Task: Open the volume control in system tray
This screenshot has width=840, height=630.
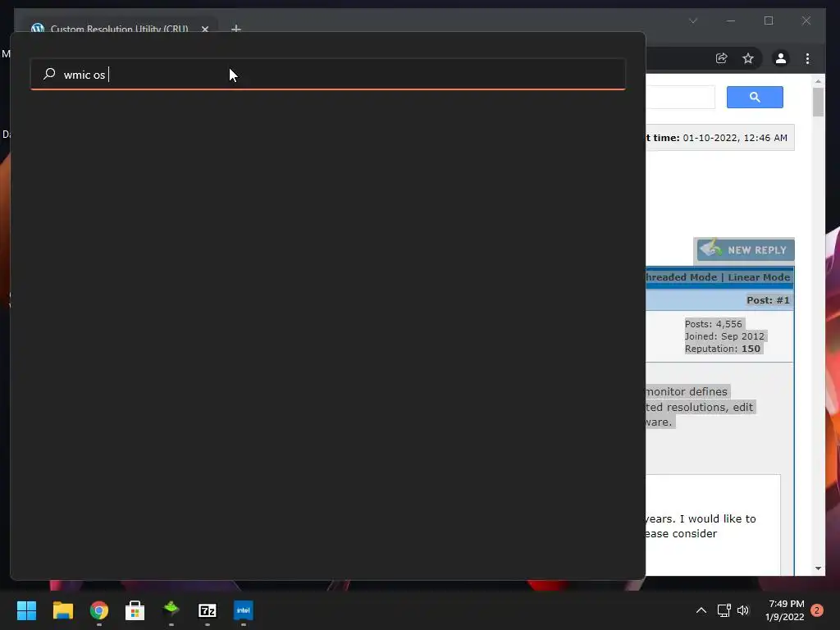Action: (743, 610)
